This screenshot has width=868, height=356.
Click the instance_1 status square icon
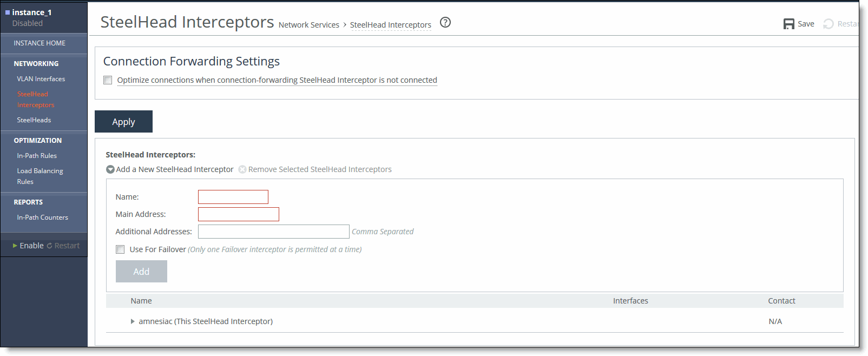point(8,12)
